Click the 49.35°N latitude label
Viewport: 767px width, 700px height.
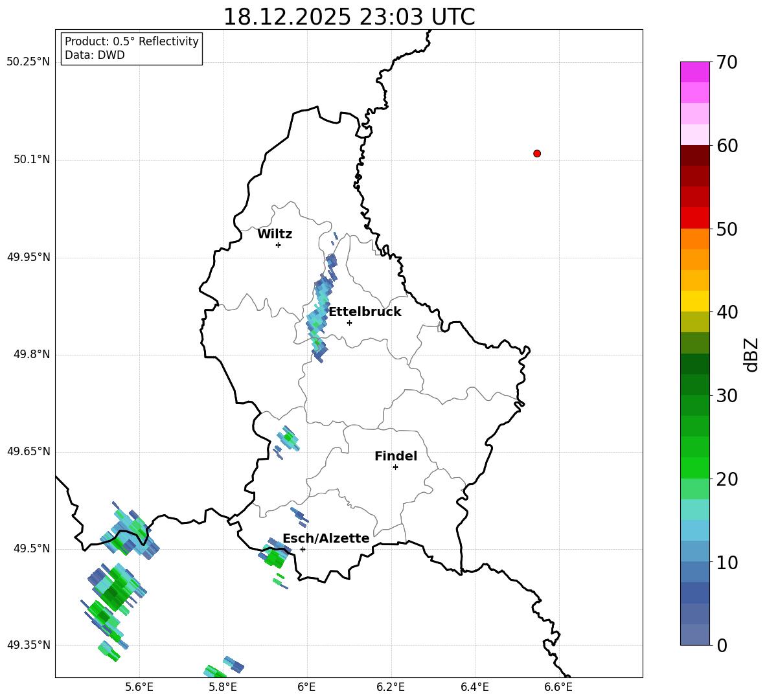(x=29, y=645)
